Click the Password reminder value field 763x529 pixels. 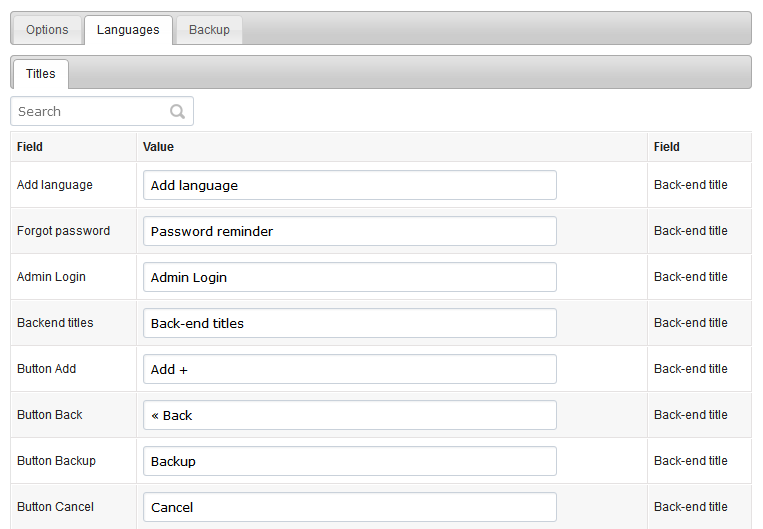[x=350, y=231]
